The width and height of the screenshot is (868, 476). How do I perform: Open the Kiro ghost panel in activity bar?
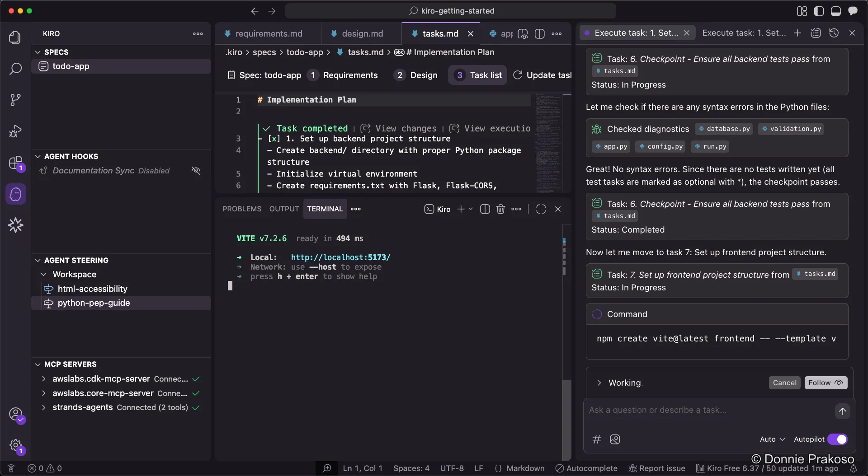click(16, 194)
